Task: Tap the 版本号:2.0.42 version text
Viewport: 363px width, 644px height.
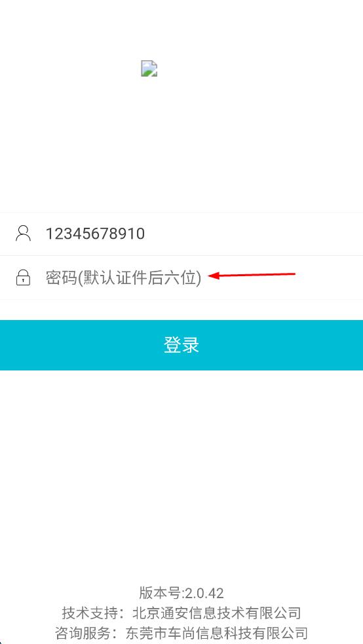Action: tap(181, 593)
